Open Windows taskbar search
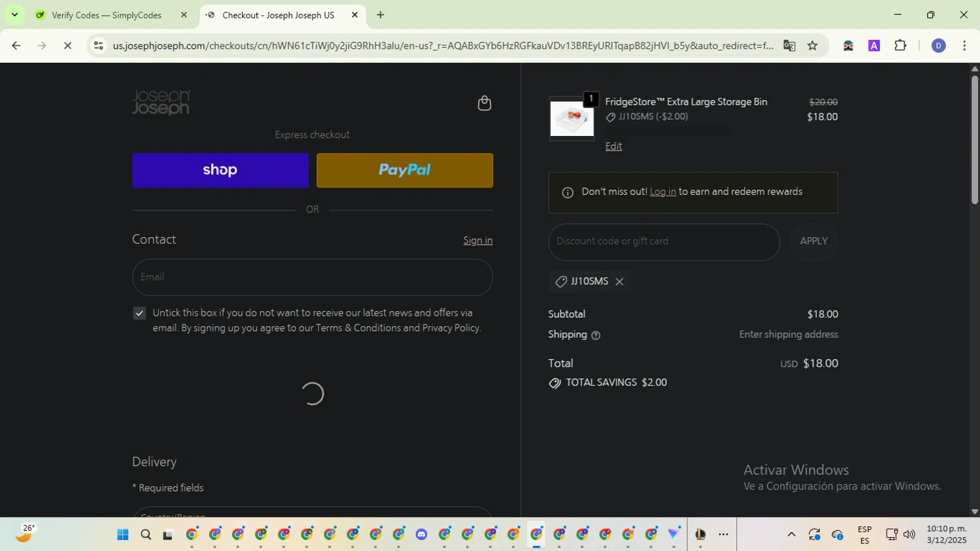 146,535
